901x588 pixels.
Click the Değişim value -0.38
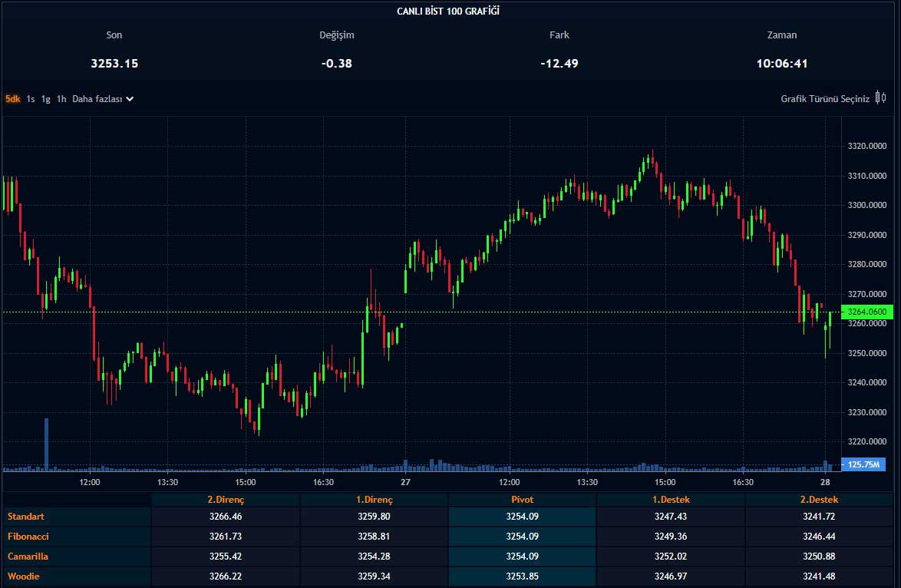coord(337,63)
